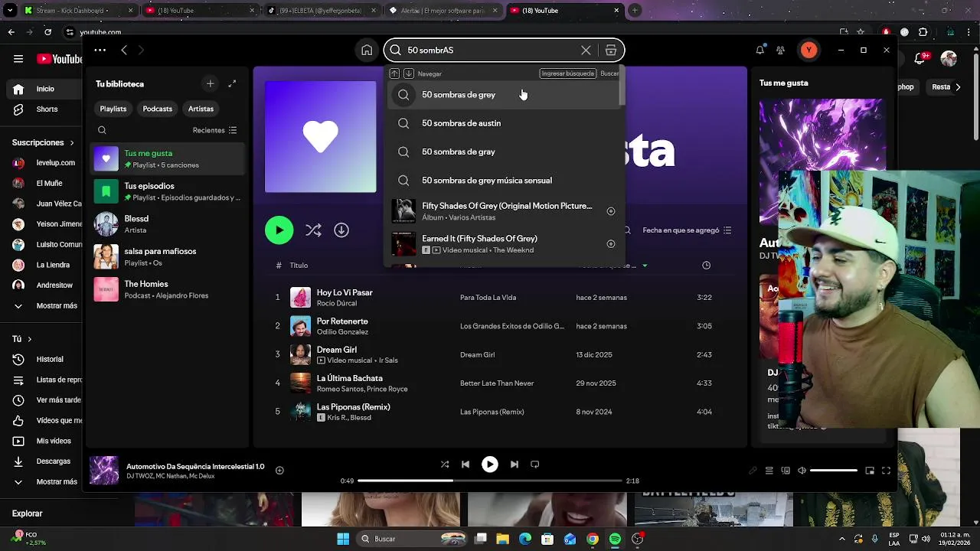The image size is (980, 551).
Task: Open Las Pipones (Remix) album link
Action: [x=492, y=412]
